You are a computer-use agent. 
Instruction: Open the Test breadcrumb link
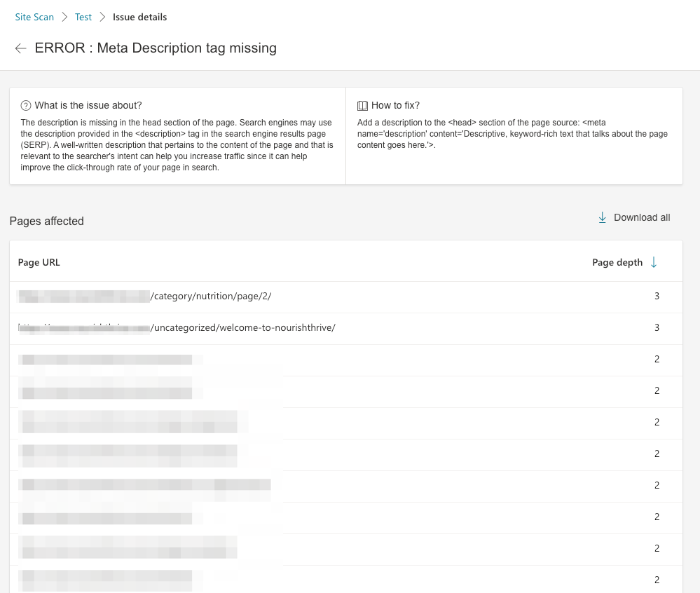point(83,17)
